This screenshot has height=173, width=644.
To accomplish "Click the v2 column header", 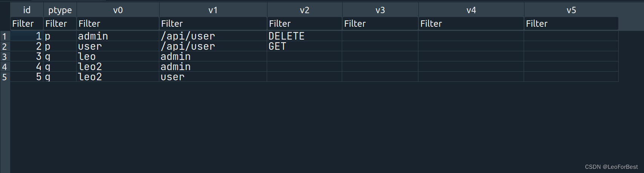I will click(x=304, y=10).
